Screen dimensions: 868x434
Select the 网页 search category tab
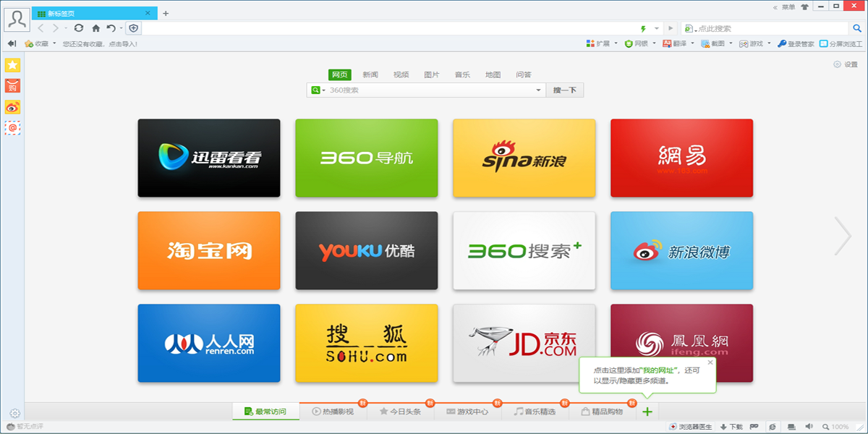pyautogui.click(x=339, y=75)
